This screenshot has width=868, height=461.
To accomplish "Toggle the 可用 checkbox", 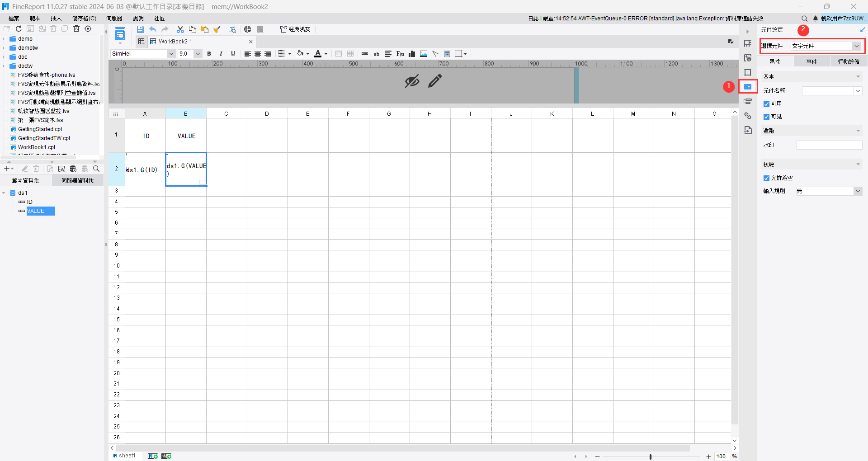I will (766, 104).
